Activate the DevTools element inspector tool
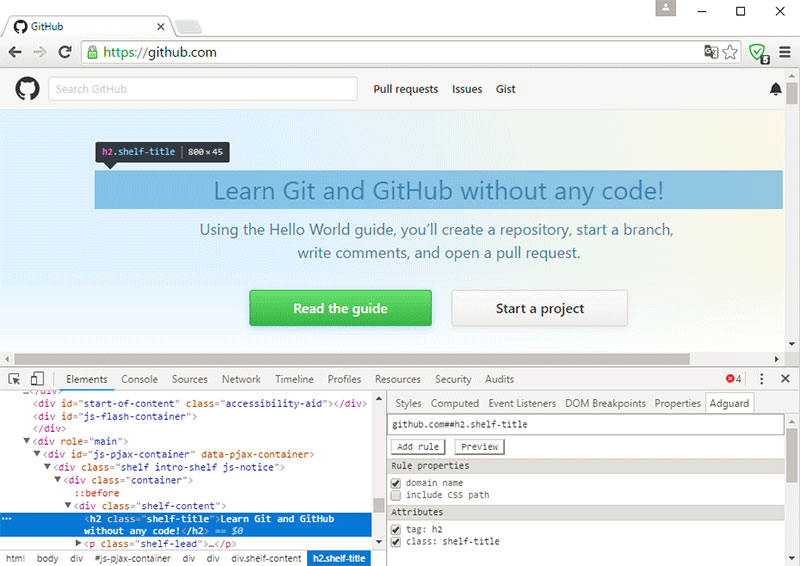800x566 pixels. click(x=15, y=379)
